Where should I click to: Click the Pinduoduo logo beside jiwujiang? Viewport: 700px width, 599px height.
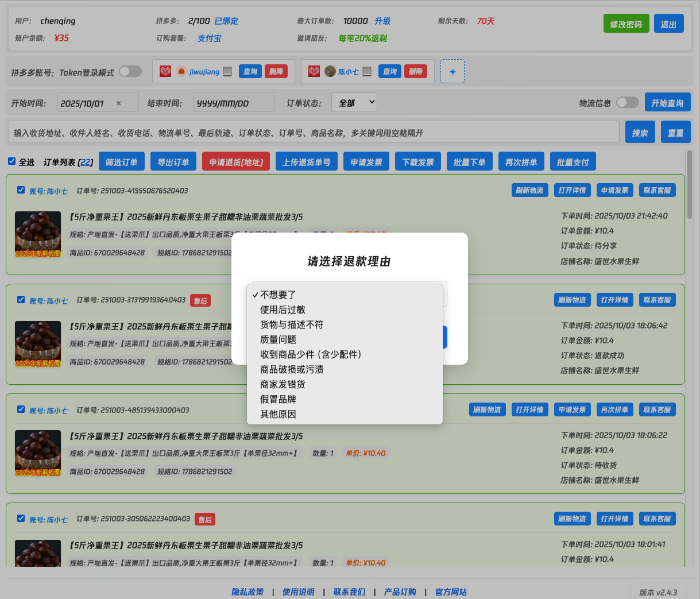(x=165, y=71)
